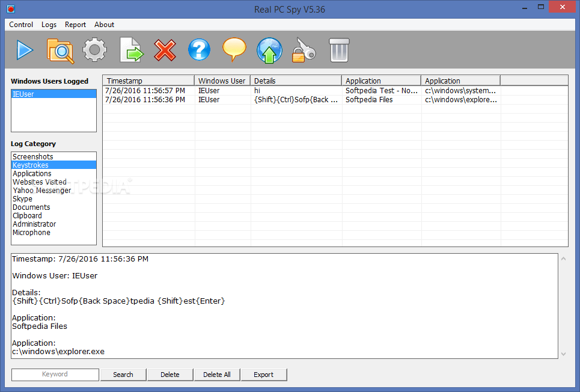
Task: Click the Softpedia Test - No... cell
Action: click(x=382, y=91)
